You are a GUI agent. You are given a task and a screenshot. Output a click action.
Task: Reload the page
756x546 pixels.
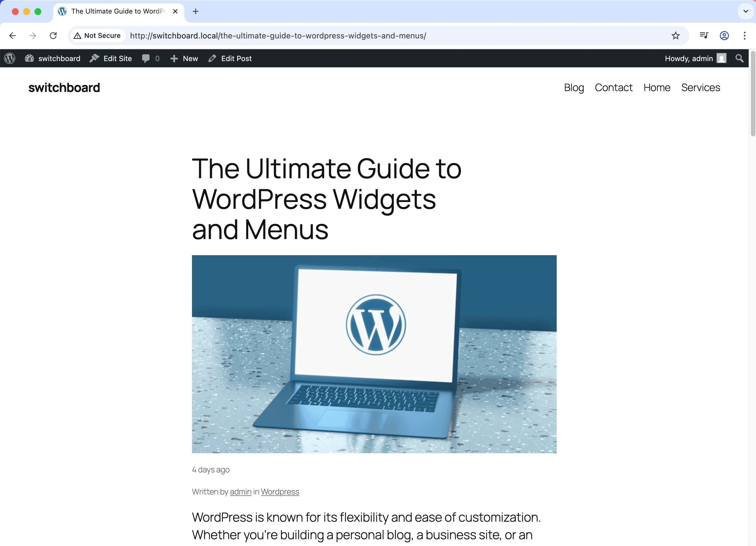pyautogui.click(x=53, y=36)
